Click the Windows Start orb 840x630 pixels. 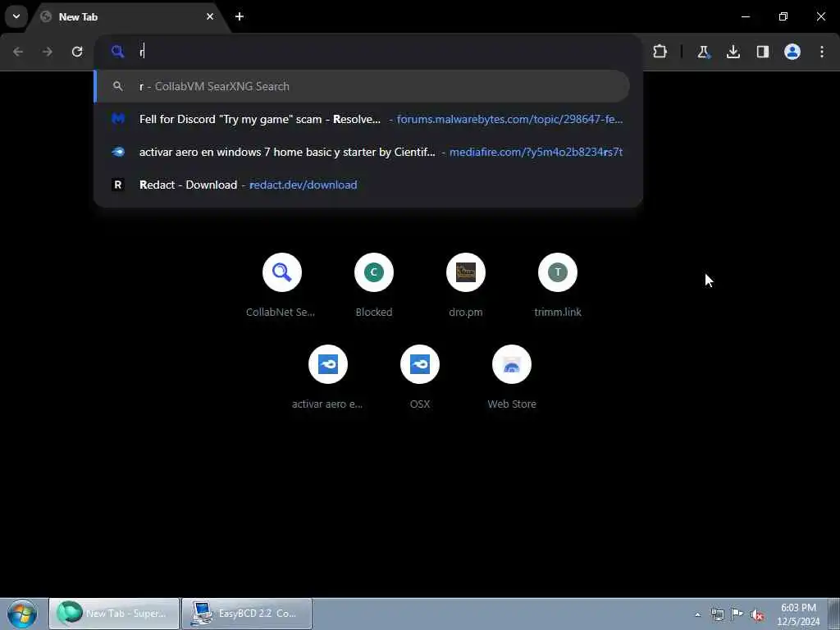[22, 614]
